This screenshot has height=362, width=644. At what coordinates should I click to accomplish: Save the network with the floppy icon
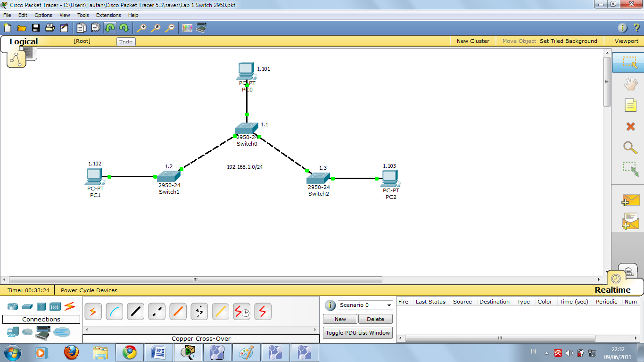tap(36, 28)
